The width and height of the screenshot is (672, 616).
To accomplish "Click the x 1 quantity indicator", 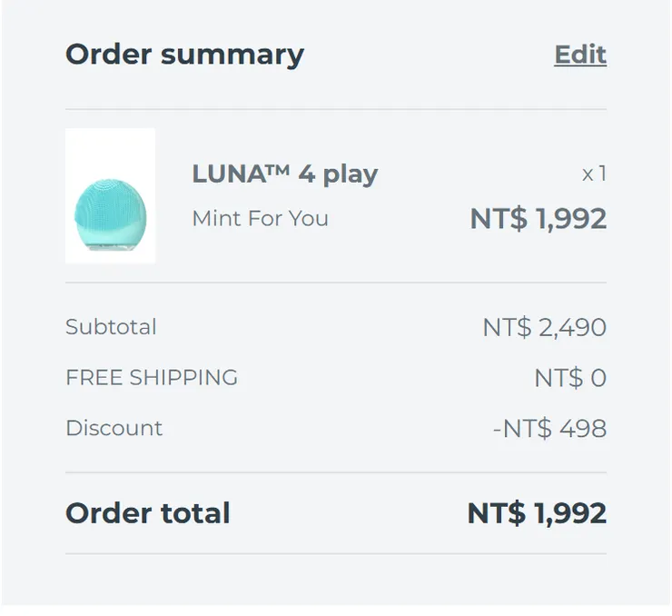I will pos(594,174).
